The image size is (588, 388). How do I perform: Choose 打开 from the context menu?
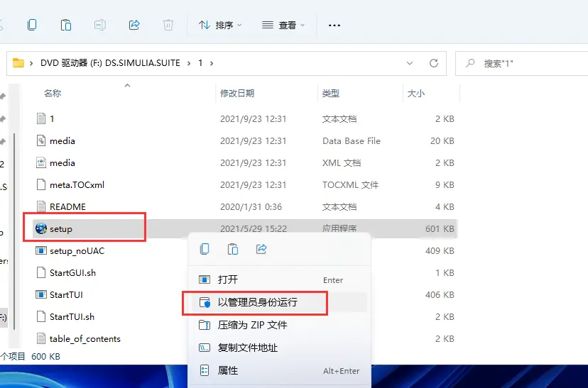279,279
